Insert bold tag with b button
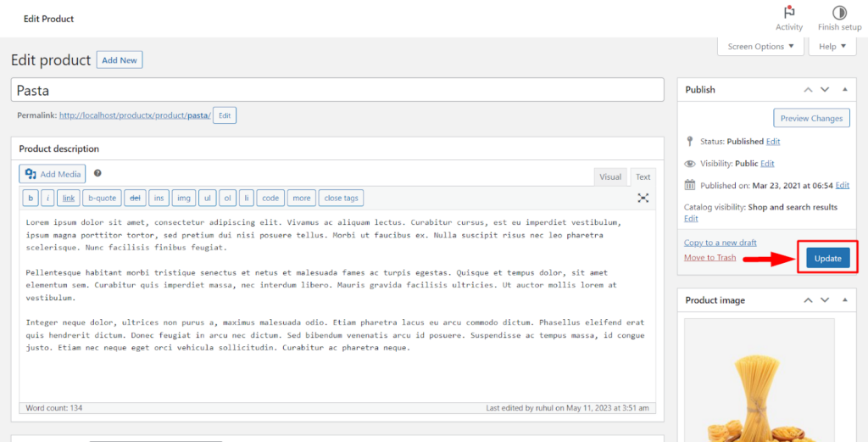 click(30, 198)
